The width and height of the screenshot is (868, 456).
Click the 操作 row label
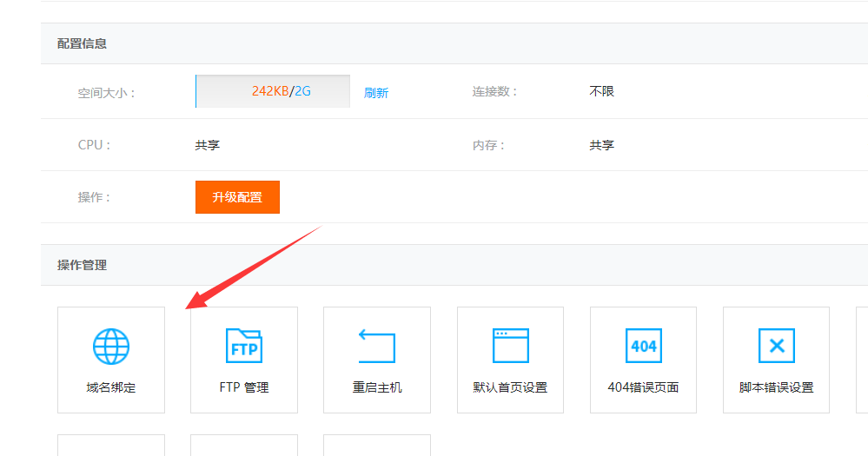(94, 197)
